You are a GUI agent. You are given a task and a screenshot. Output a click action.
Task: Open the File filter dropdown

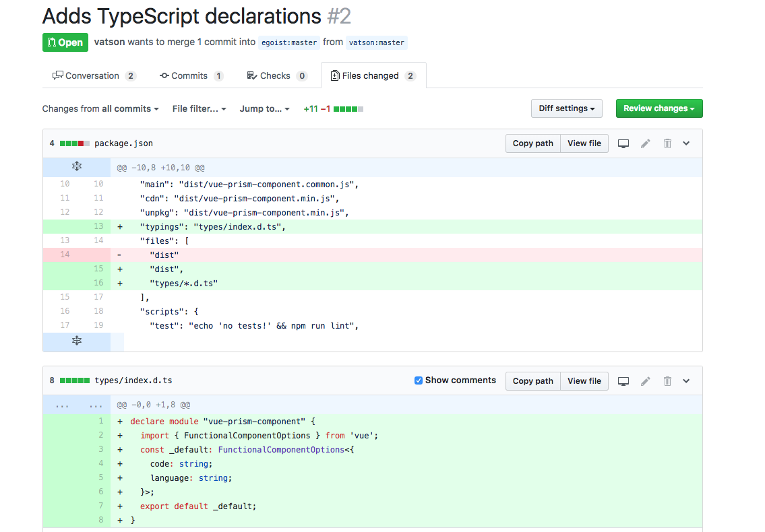click(x=199, y=108)
